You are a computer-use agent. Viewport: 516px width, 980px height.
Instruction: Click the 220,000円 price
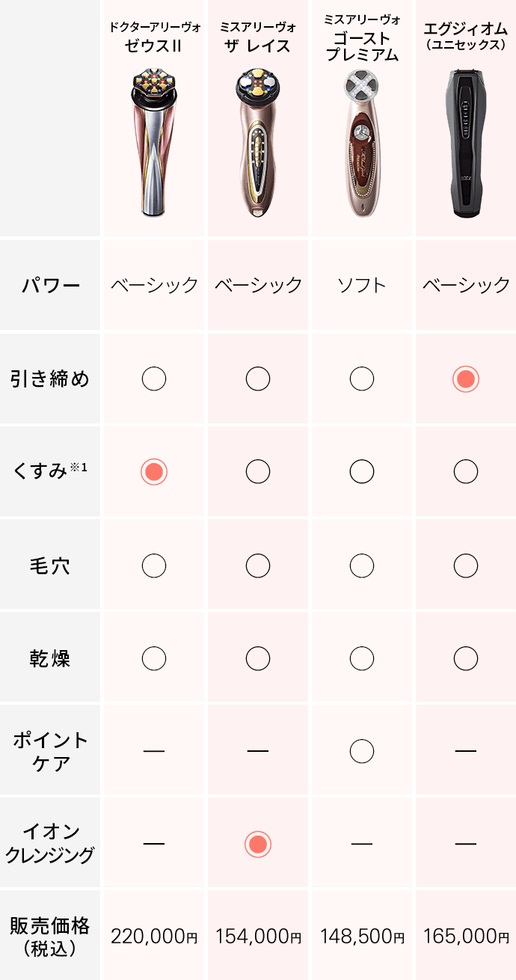(154, 936)
